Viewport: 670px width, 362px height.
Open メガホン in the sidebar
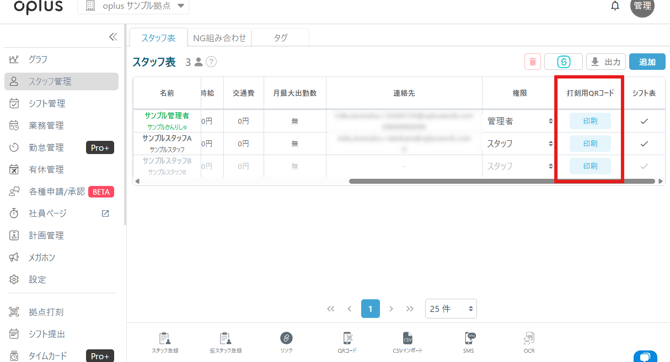pyautogui.click(x=42, y=257)
